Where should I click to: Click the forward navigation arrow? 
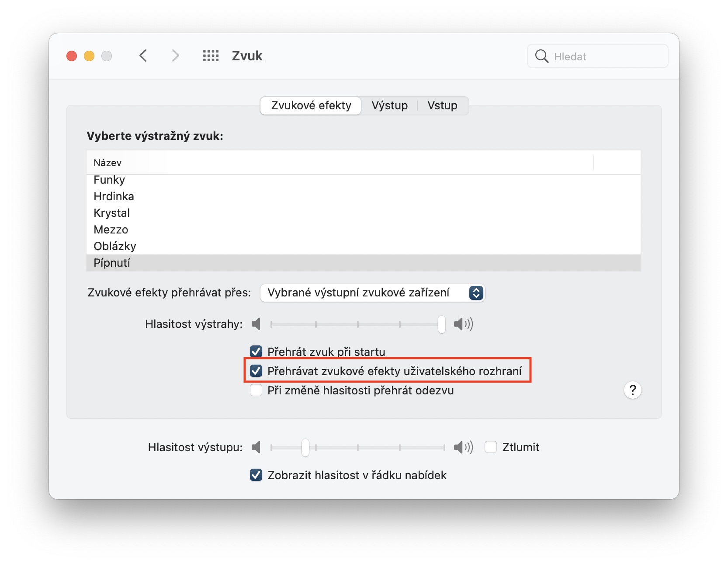(175, 56)
